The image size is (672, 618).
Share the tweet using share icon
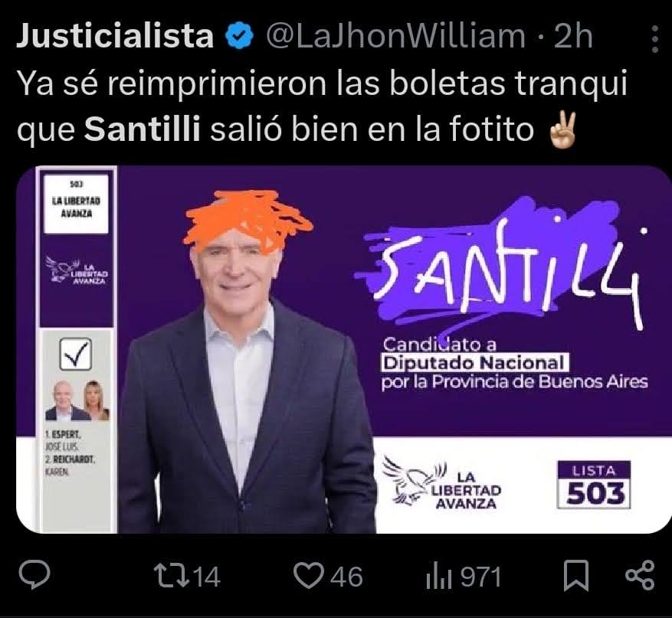pos(641,576)
